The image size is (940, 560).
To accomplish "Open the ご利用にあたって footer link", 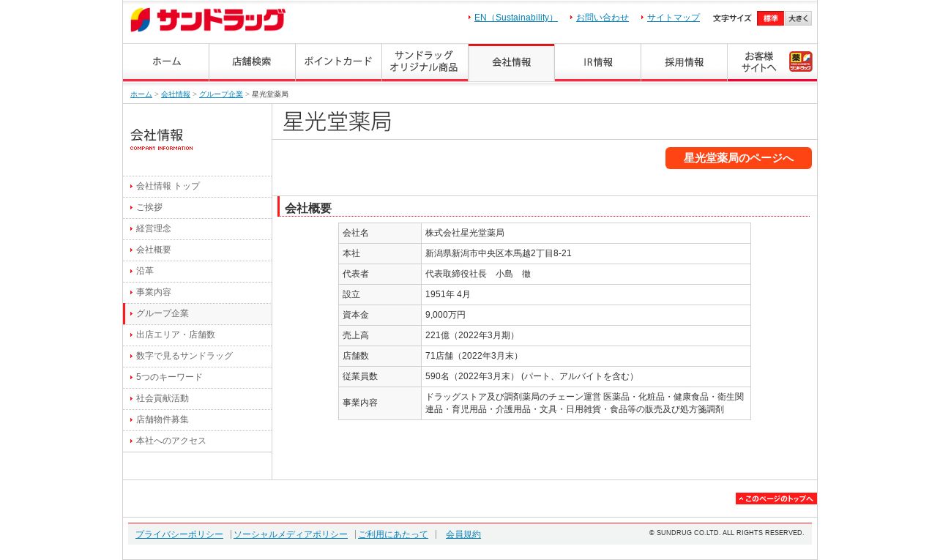I will 393,534.
